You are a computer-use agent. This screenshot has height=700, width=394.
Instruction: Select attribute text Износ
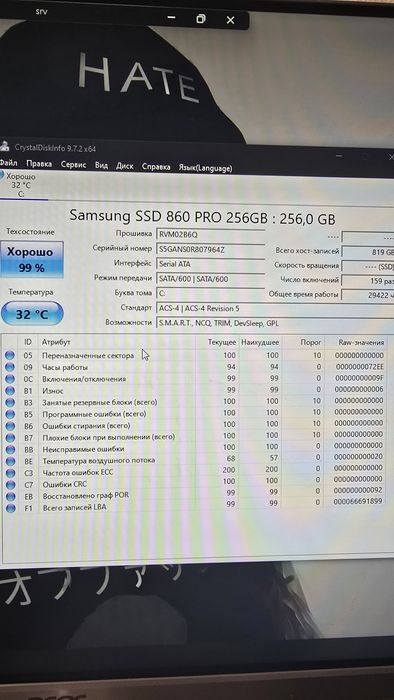[x=53, y=391]
